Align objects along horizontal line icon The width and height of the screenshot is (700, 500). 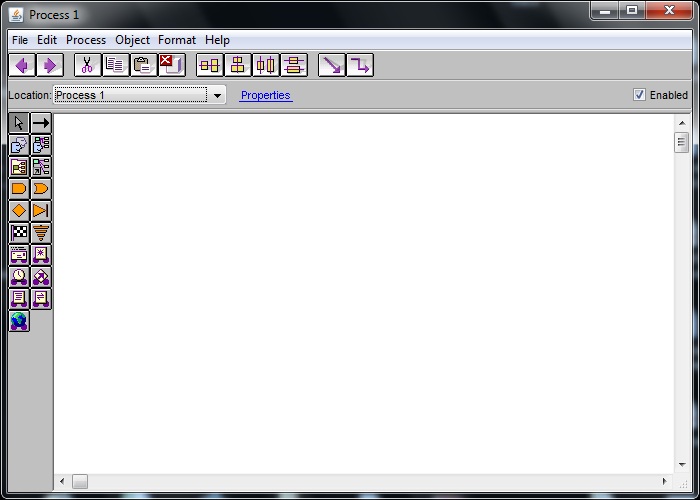point(210,66)
